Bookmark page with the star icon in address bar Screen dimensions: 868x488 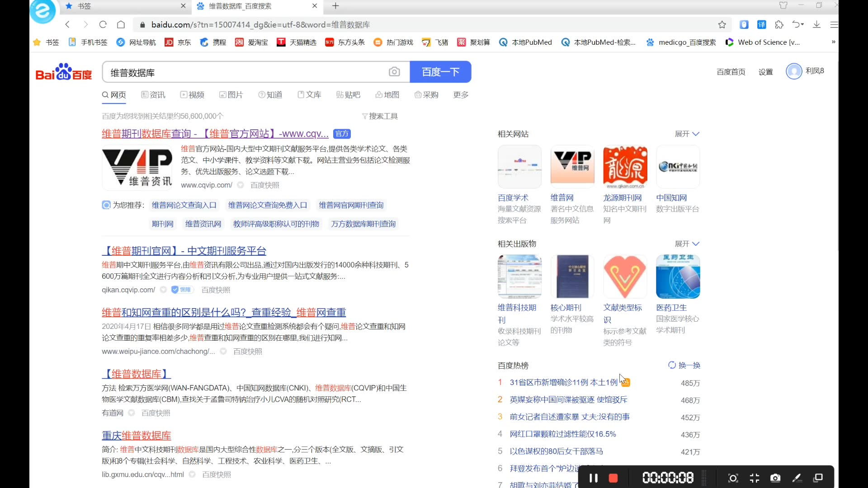click(x=722, y=25)
